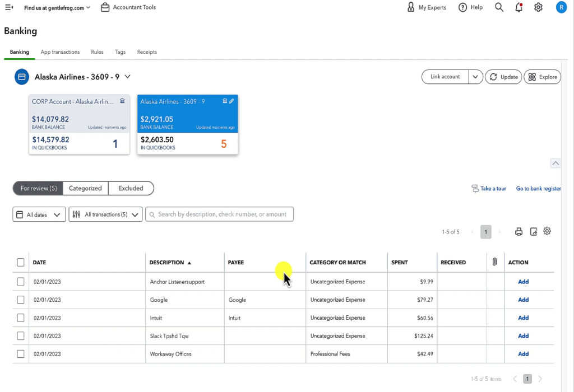Switch to the Categorized tab
This screenshot has width=574, height=392.
coord(85,188)
